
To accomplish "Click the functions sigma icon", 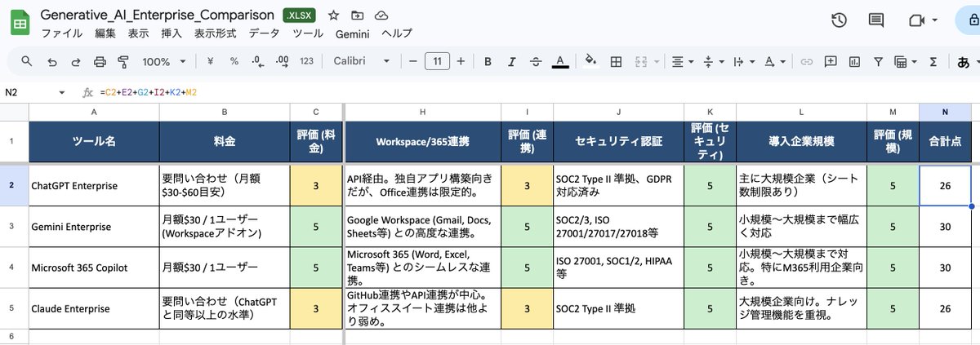I will pyautogui.click(x=933, y=61).
